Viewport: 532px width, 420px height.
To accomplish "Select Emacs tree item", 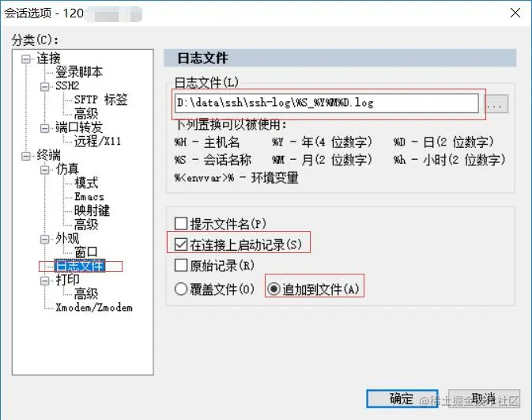I will click(x=89, y=197).
